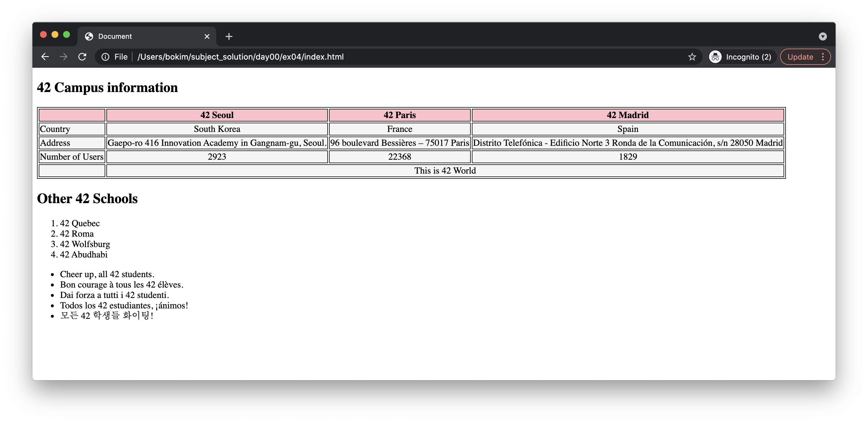Screen dimensions: 868x423
Task: Maximize with the green window button
Action: point(67,35)
